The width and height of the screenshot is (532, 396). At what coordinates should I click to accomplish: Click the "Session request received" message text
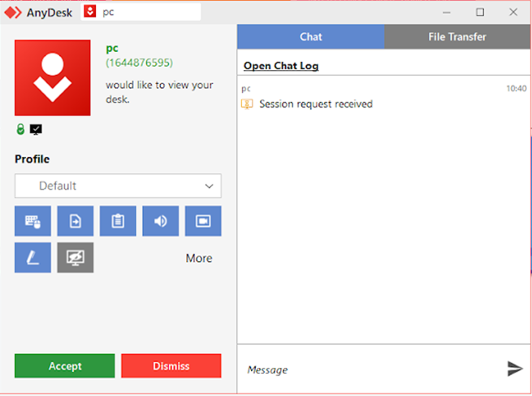pos(316,104)
